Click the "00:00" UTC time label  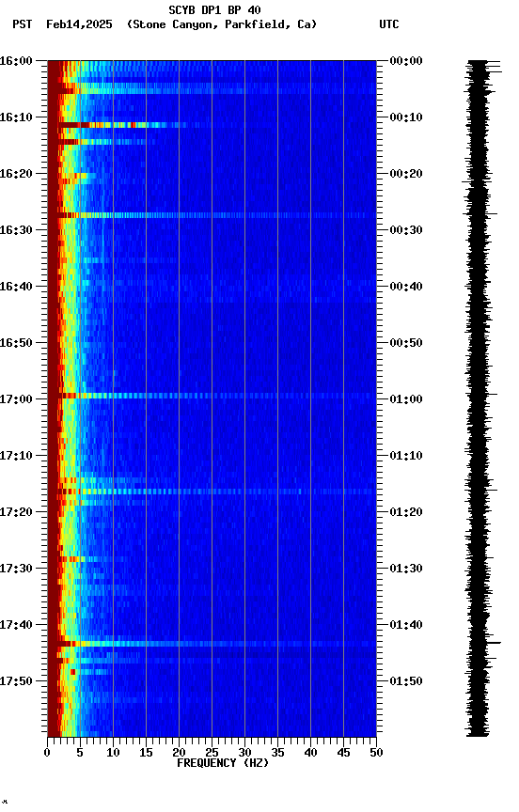(x=406, y=61)
